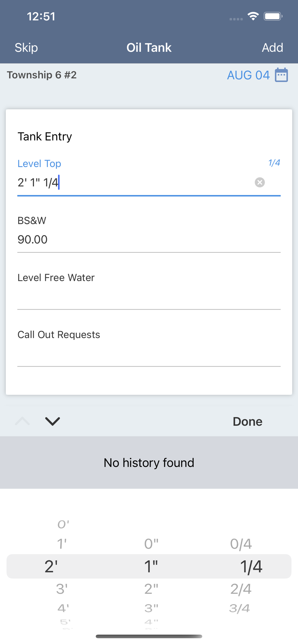Go to next field with down chevron

pyautogui.click(x=53, y=421)
